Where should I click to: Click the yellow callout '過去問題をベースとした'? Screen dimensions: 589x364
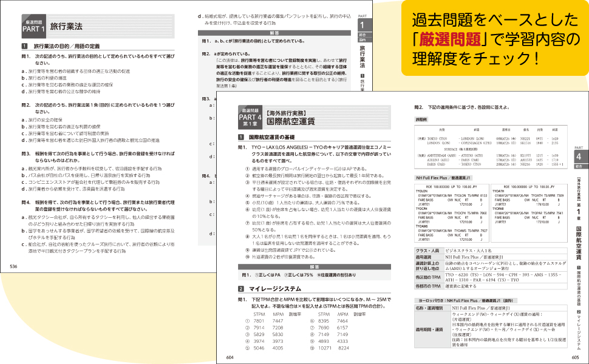click(x=495, y=20)
